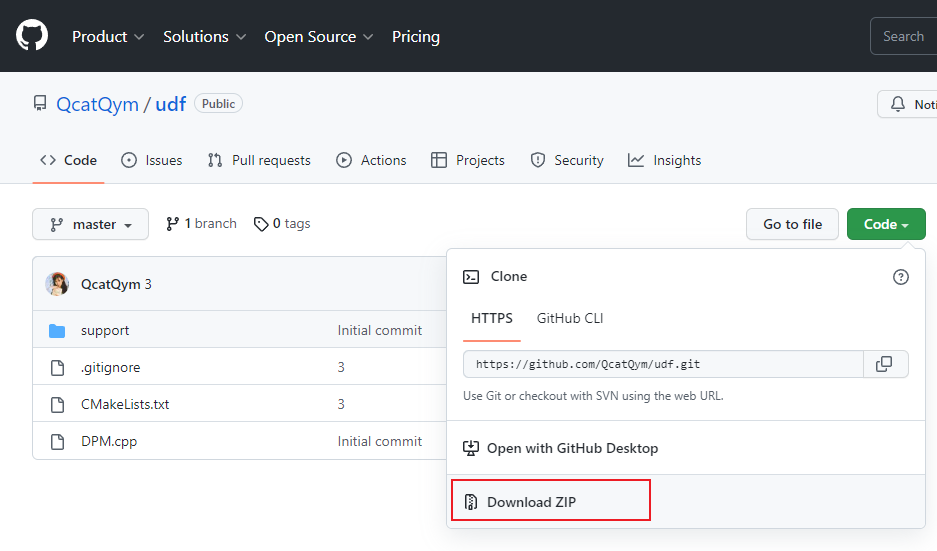Image resolution: width=937 pixels, height=551 pixels.
Task: Copy the clone URL with clipboard icon
Action: pyautogui.click(x=884, y=364)
